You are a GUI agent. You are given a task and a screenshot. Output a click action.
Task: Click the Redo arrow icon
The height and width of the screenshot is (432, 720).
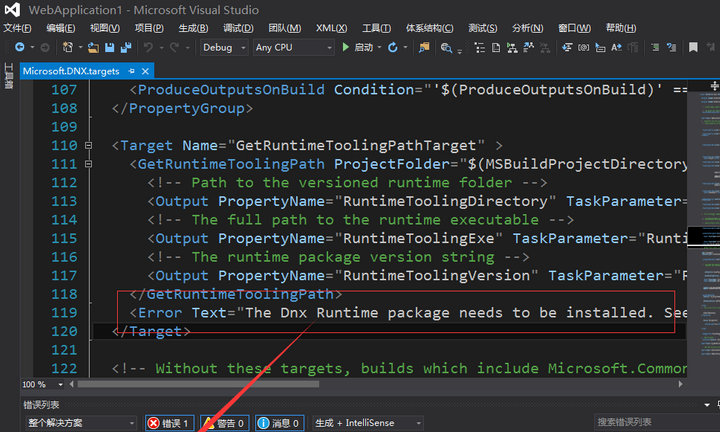click(174, 47)
